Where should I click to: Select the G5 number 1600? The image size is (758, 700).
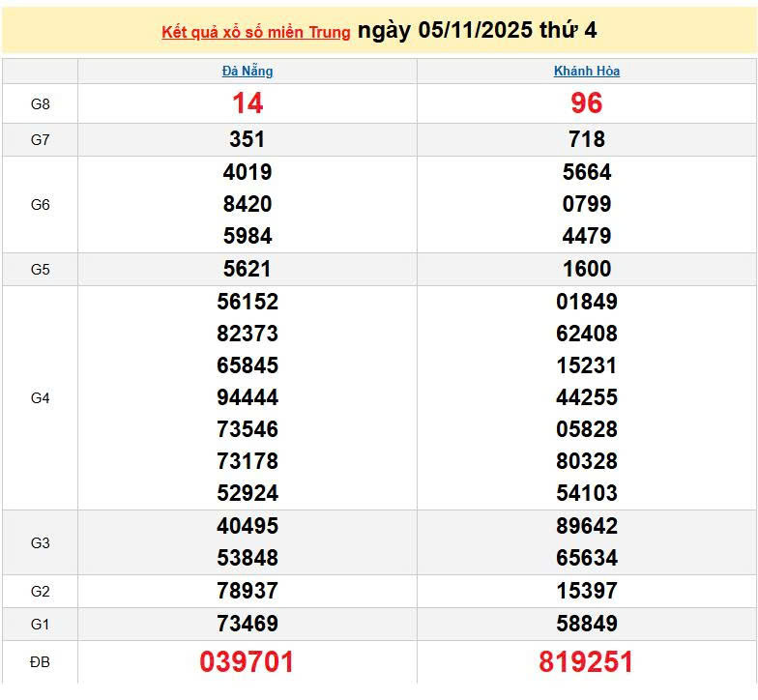tap(587, 270)
